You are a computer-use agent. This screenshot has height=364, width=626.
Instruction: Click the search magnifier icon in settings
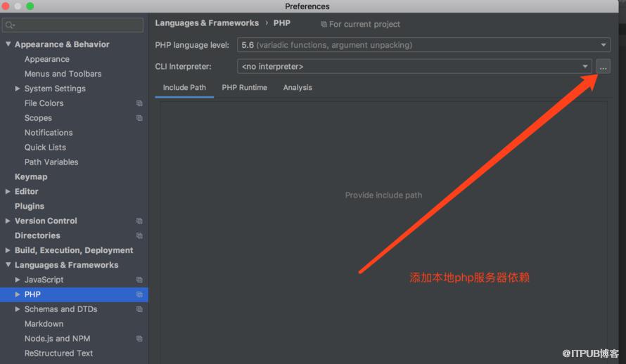pos(10,25)
